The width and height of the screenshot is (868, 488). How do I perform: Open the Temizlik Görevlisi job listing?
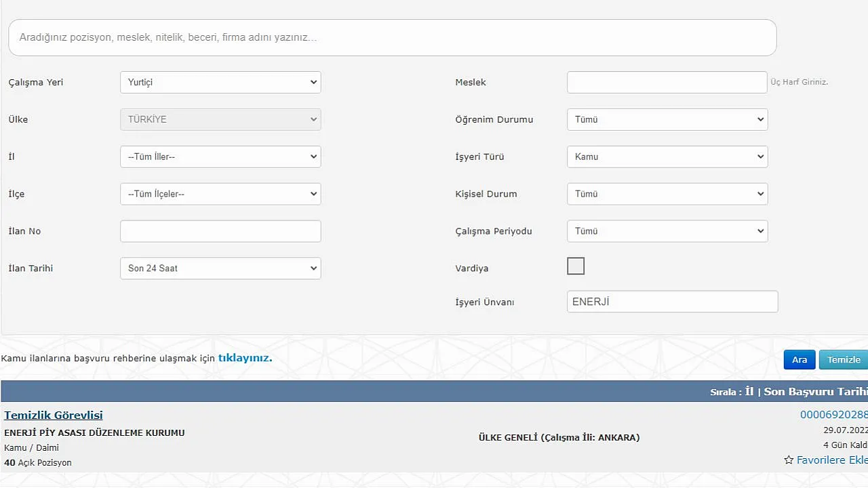click(54, 415)
